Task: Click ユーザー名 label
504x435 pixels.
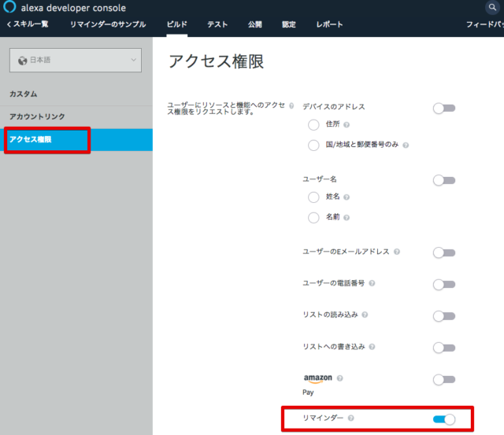Action: coord(320,179)
